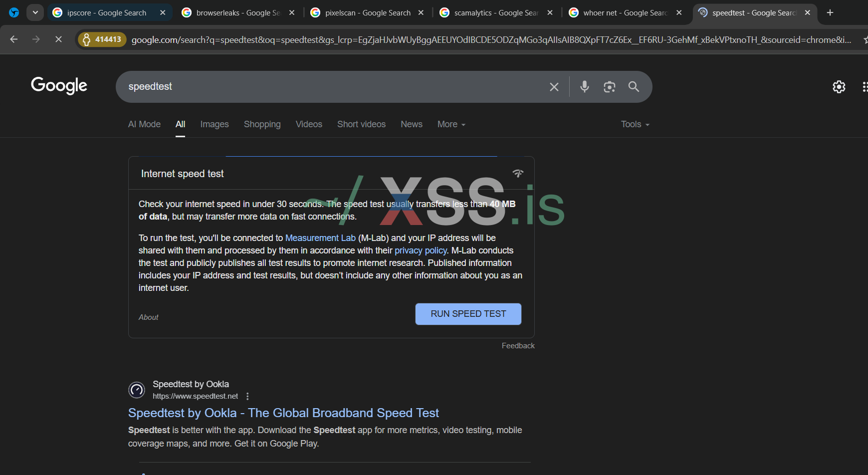Click the speedtest search input field
Viewport: 868px width, 475px height.
pyautogui.click(x=334, y=87)
